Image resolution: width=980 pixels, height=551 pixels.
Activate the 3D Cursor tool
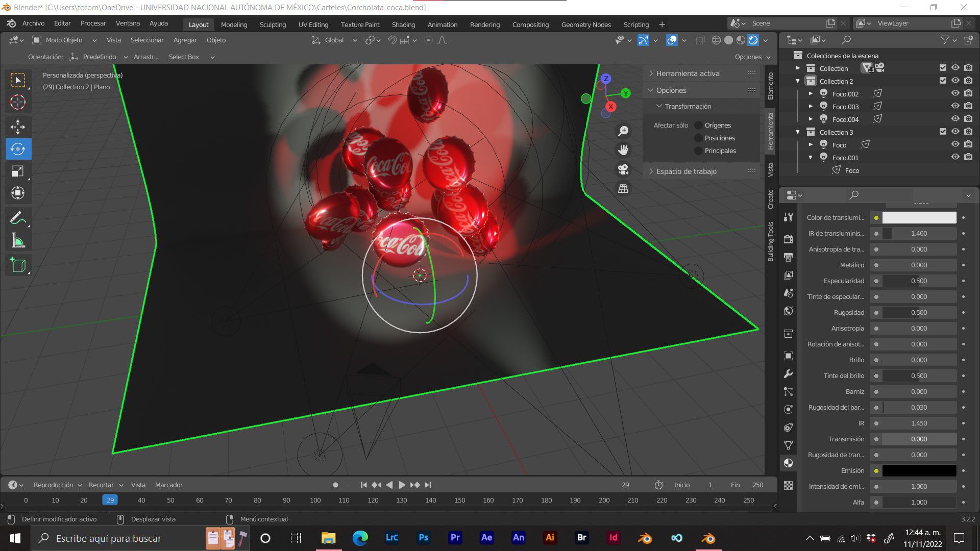18,103
